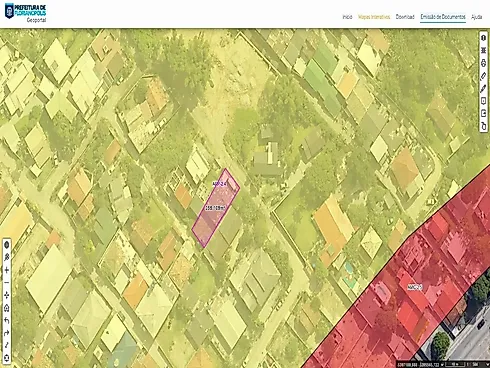Click the info icon at top of right toolbar
Viewport: 490px width, 368px height.
tap(483, 38)
